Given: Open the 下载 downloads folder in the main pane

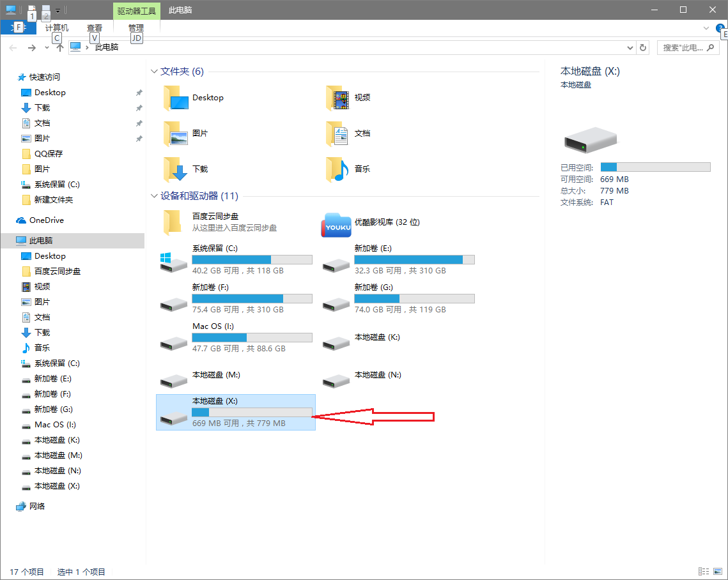Looking at the screenshot, I should (x=186, y=169).
